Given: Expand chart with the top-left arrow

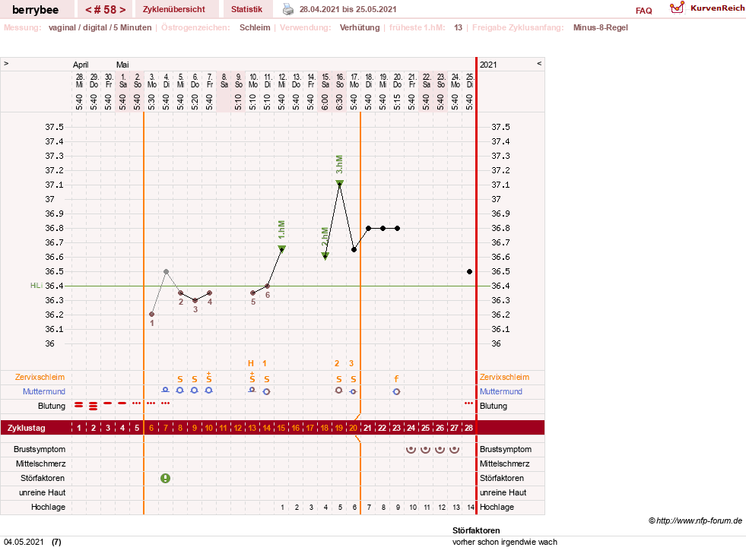Looking at the screenshot, I should [x=6, y=63].
